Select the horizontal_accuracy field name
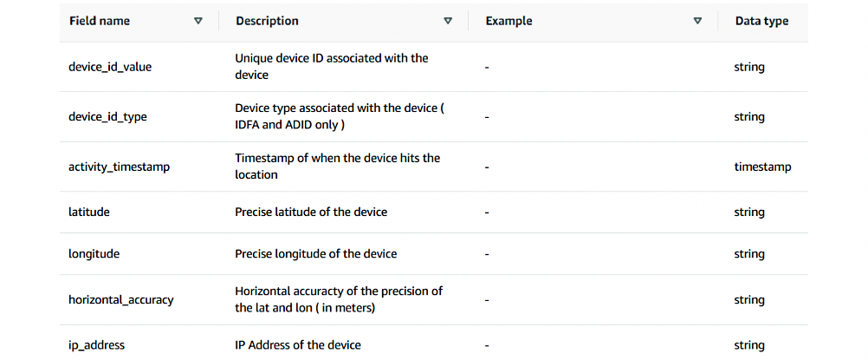 [120, 300]
